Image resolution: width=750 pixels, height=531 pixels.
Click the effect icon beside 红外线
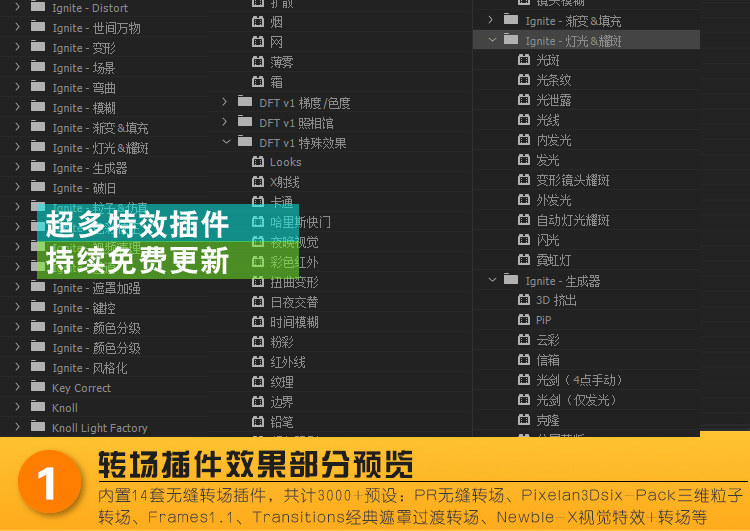pyautogui.click(x=258, y=362)
